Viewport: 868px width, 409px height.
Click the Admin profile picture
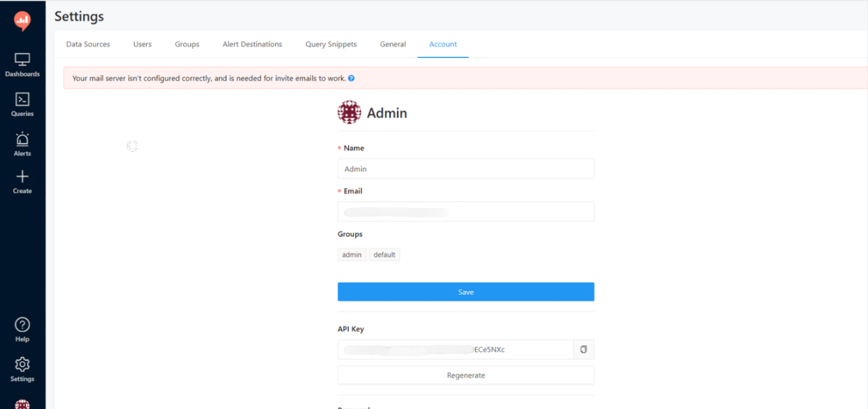coord(349,111)
